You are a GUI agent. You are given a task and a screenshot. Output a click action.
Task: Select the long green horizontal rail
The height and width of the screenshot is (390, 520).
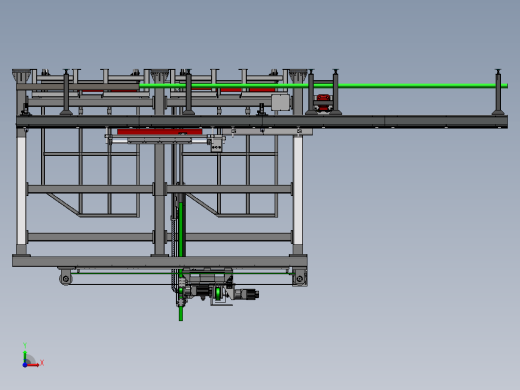tap(323, 86)
